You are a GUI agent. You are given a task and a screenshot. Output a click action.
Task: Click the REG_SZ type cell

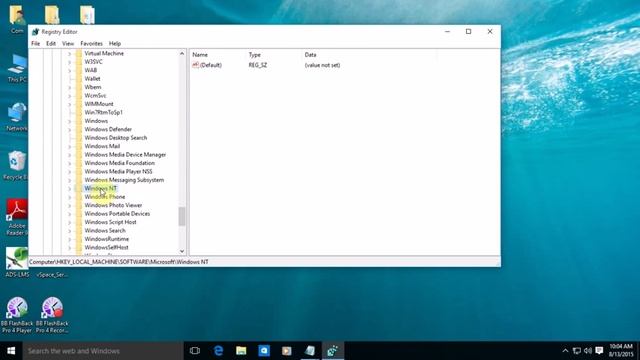[x=258, y=65]
